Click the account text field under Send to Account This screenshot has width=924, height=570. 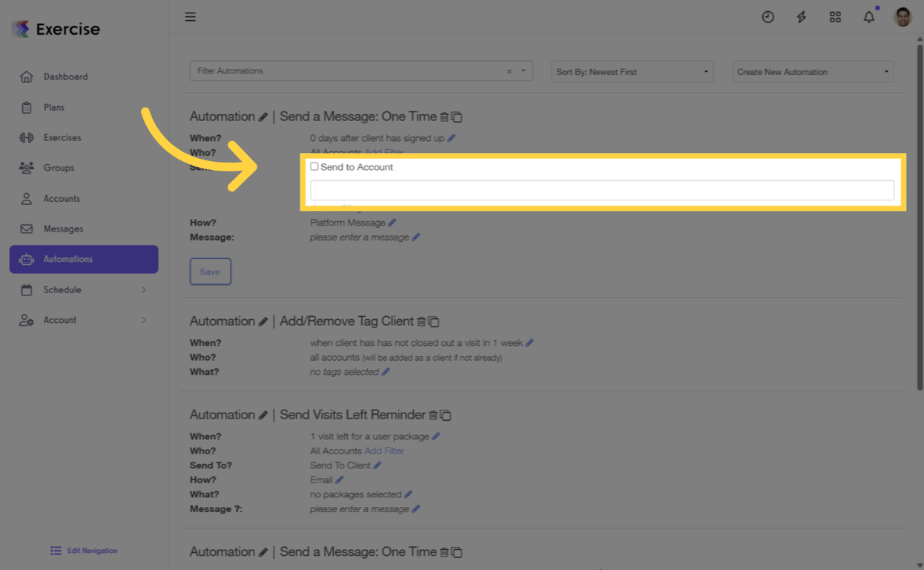[602, 190]
